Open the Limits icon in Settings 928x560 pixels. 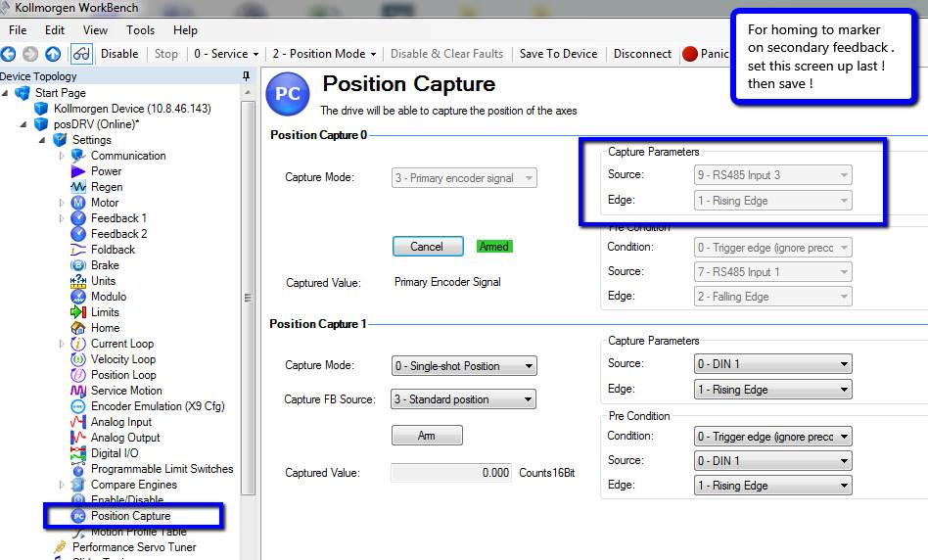(x=78, y=312)
